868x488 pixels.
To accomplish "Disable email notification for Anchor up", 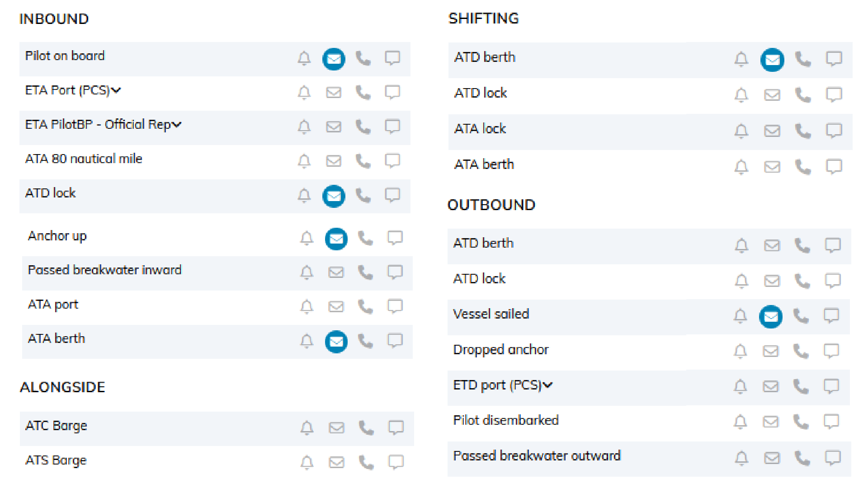I will tap(336, 239).
